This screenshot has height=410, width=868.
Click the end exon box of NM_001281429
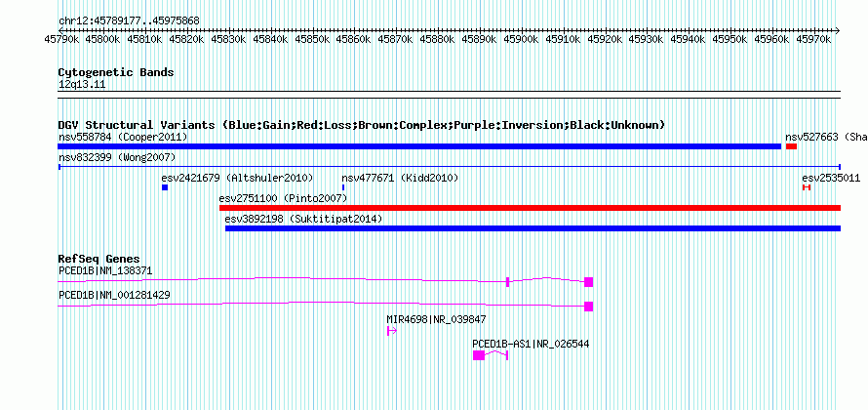(588, 307)
